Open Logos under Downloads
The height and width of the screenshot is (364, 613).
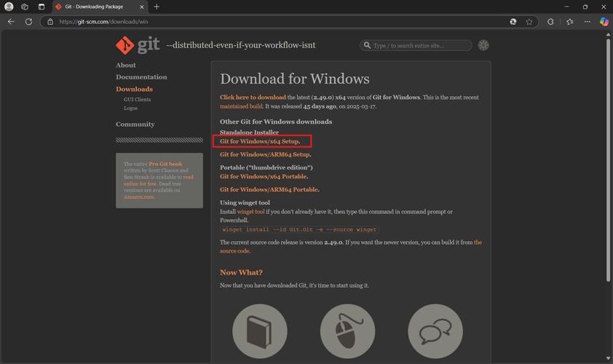pos(130,108)
